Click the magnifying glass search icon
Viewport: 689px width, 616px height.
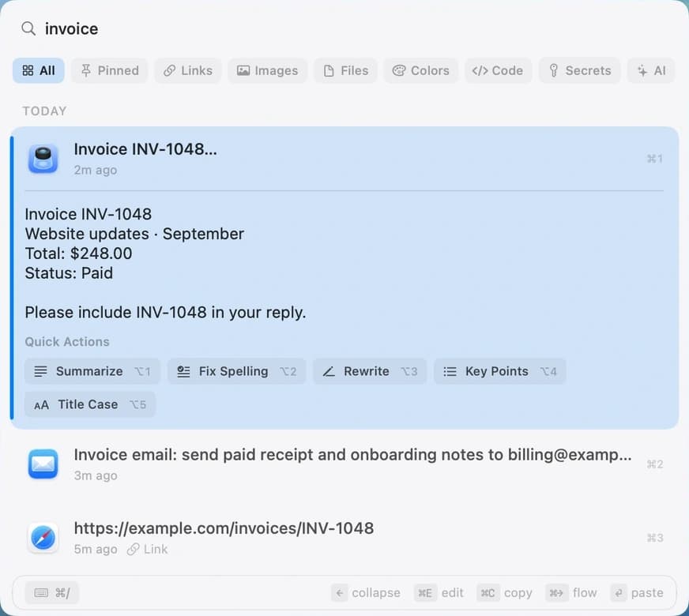tap(28, 29)
